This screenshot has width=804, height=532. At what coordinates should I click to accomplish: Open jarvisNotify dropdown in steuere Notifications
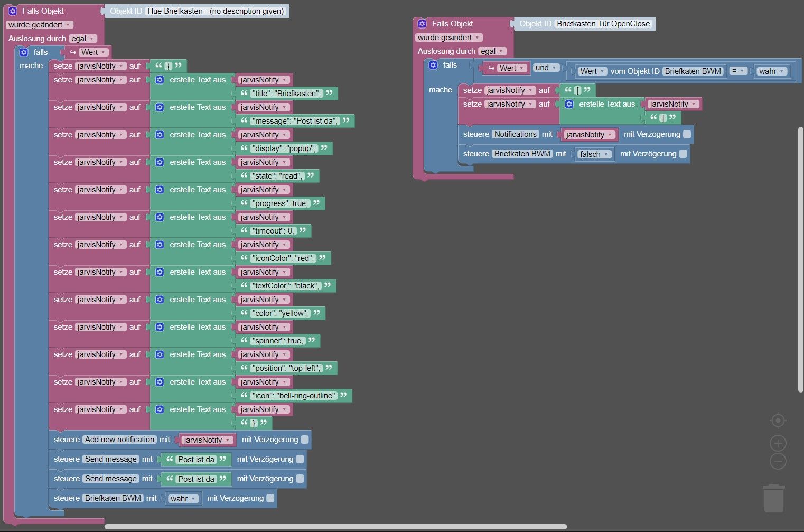point(590,135)
